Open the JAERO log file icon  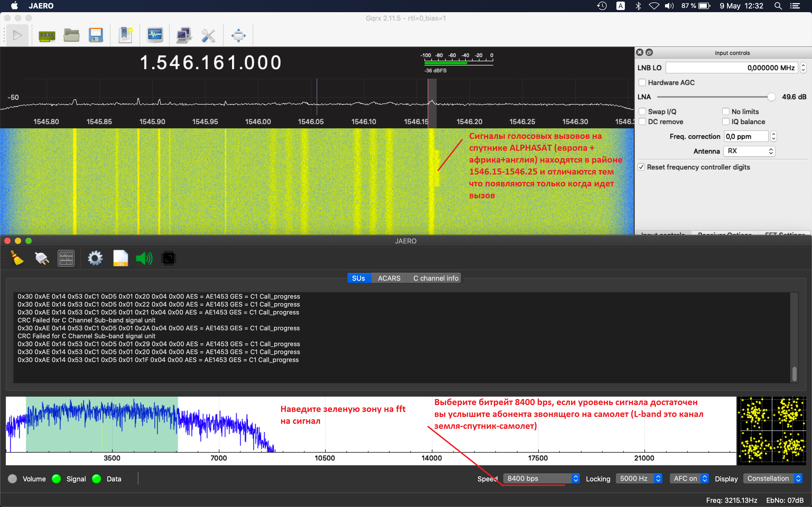121,258
